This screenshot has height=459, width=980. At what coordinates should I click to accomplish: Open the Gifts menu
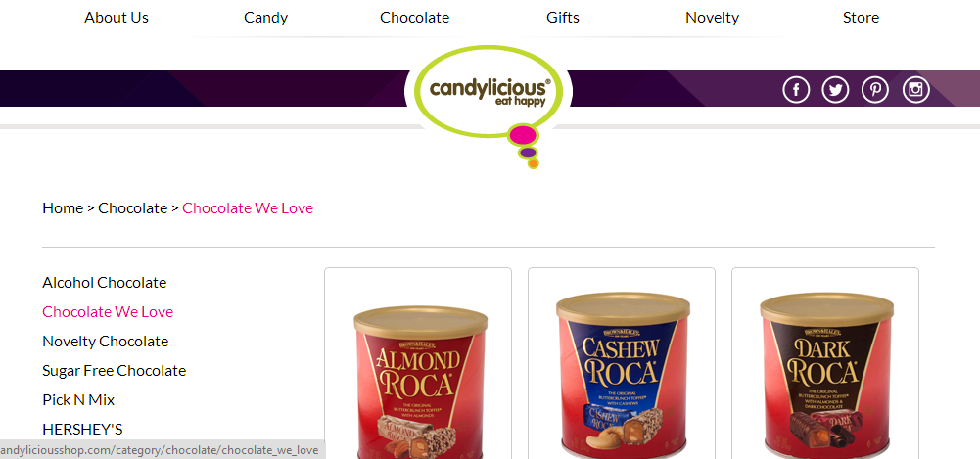563,18
